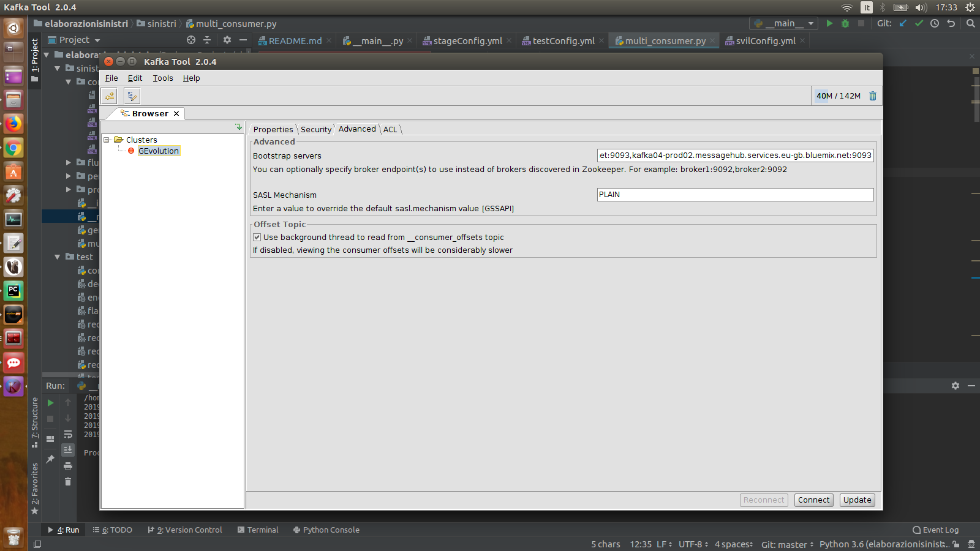The height and width of the screenshot is (551, 980).
Task: Switch to the ACL tab
Action: tap(390, 129)
